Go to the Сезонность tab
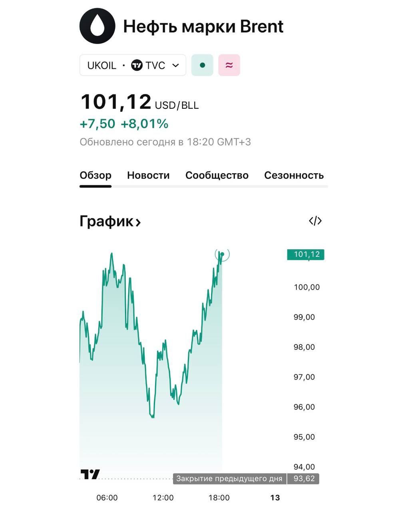 click(294, 175)
